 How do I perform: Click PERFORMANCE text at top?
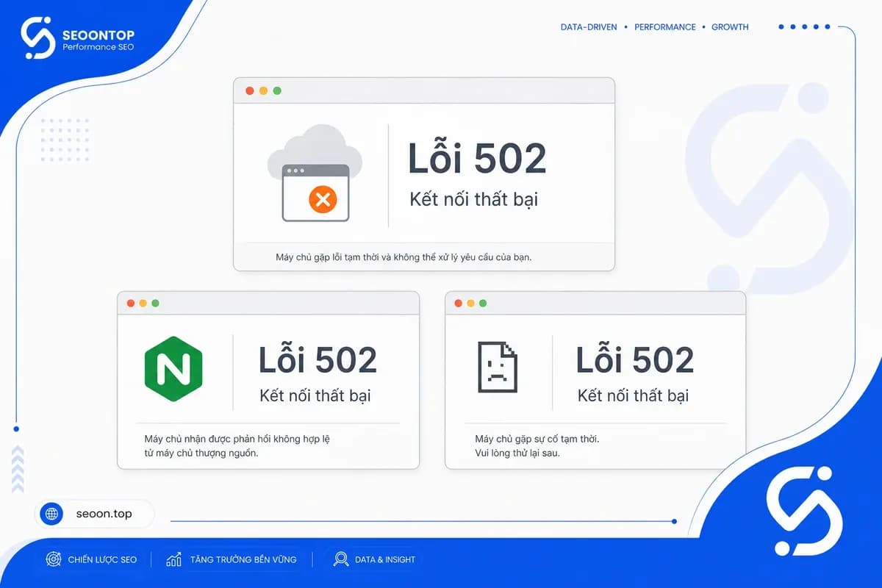pyautogui.click(x=665, y=27)
